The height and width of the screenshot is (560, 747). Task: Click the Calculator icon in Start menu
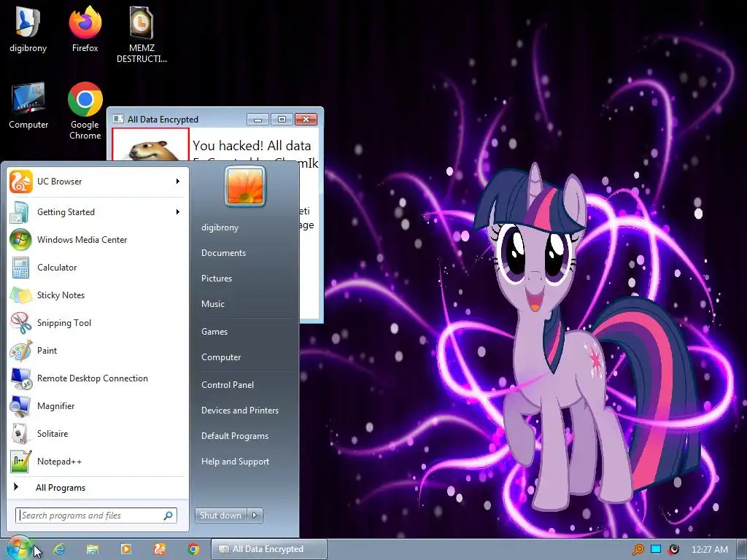20,267
